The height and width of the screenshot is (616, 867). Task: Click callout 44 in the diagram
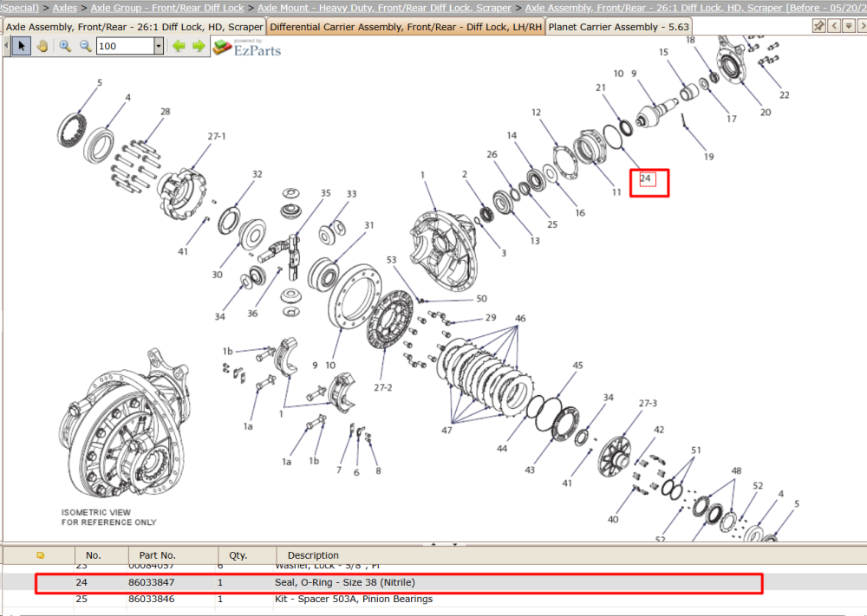click(501, 449)
